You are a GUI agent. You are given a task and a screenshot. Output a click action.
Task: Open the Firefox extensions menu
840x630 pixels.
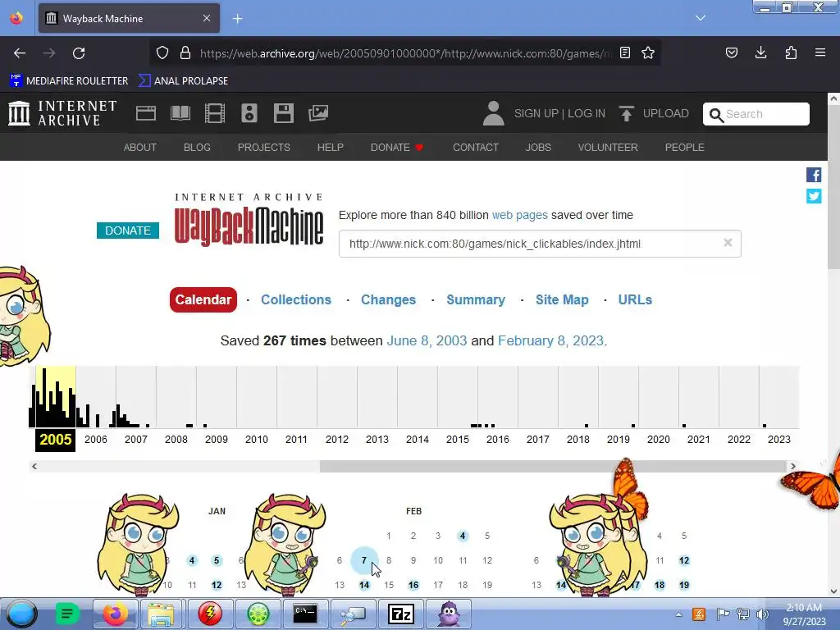click(x=791, y=52)
